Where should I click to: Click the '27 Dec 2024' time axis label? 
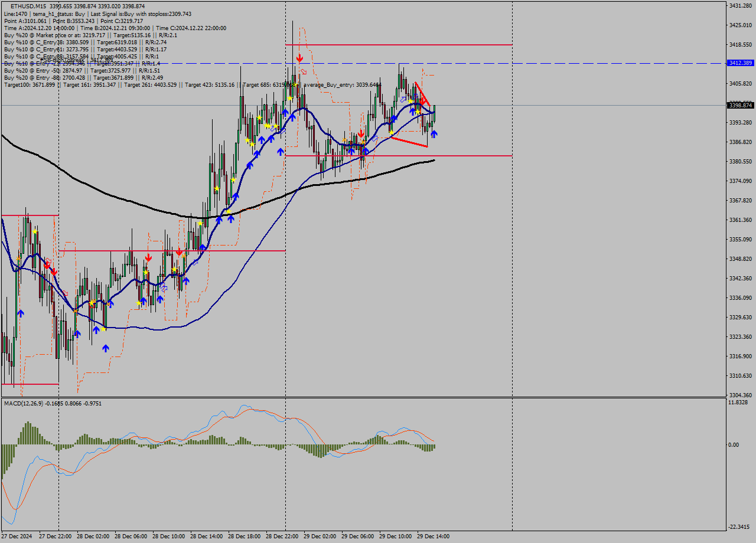[x=17, y=537]
